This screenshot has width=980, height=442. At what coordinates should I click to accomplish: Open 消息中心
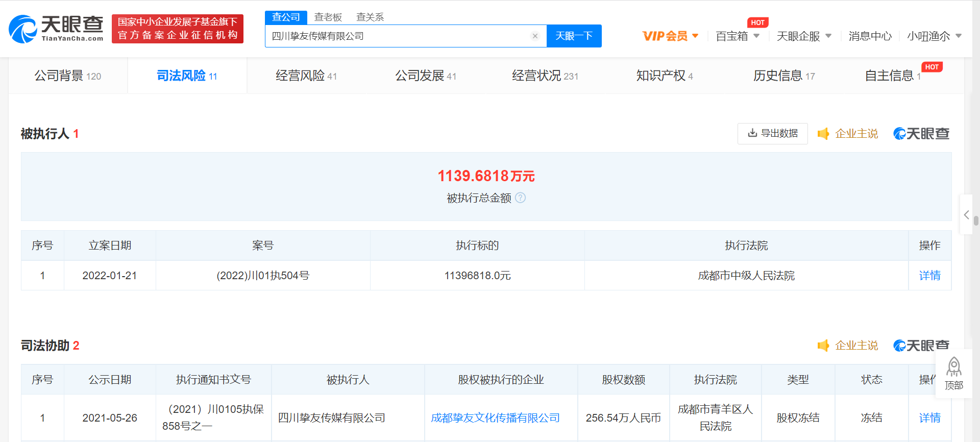coord(870,36)
